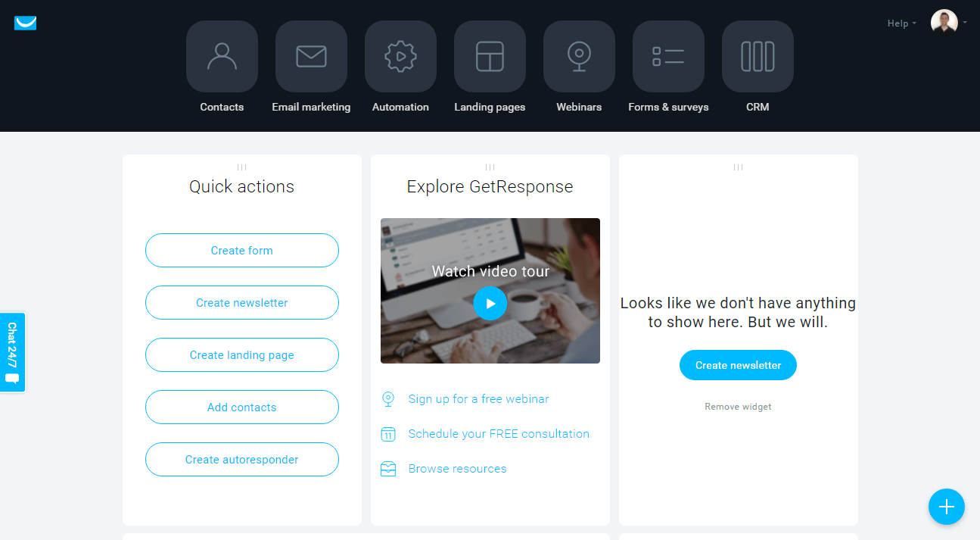Click the blue plus floating button

click(947, 507)
